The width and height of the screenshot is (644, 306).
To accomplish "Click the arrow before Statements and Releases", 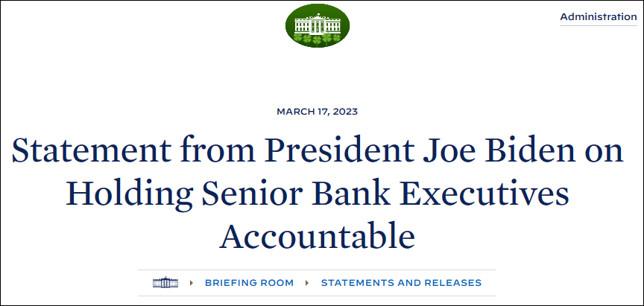I will click(x=307, y=283).
